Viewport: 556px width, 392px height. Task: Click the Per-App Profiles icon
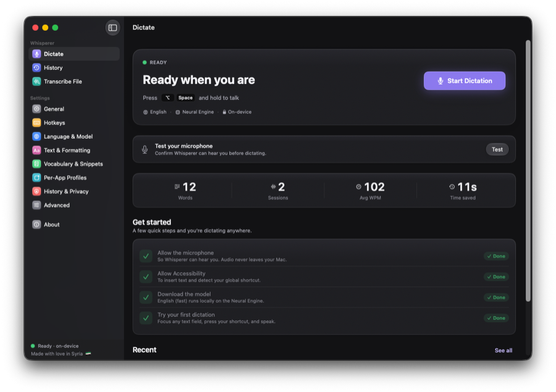point(36,178)
